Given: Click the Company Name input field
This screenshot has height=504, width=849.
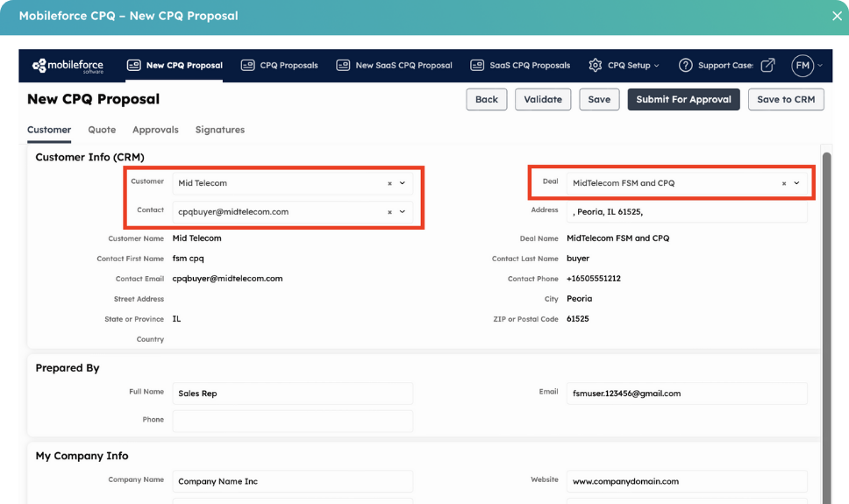Looking at the screenshot, I should 292,481.
